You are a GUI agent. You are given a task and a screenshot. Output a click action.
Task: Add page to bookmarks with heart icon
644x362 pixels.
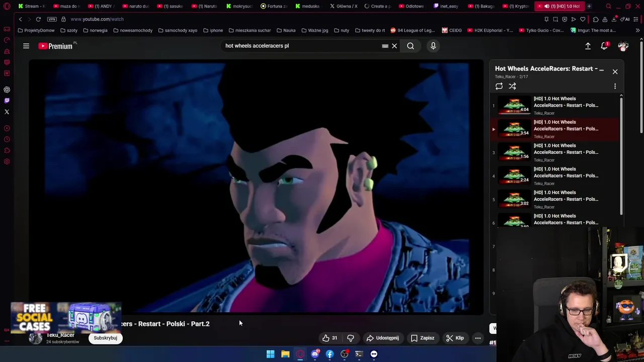pos(583,19)
